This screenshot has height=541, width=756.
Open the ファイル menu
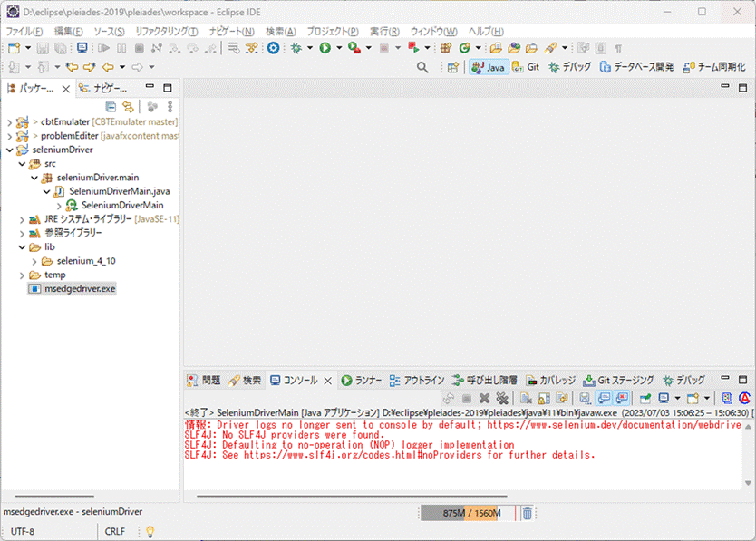coord(24,32)
